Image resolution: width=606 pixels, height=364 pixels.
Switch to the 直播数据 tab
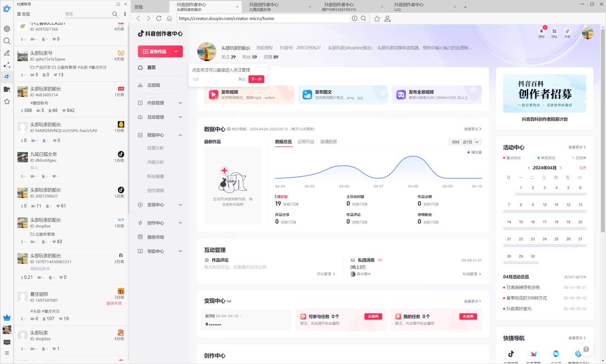(x=328, y=142)
